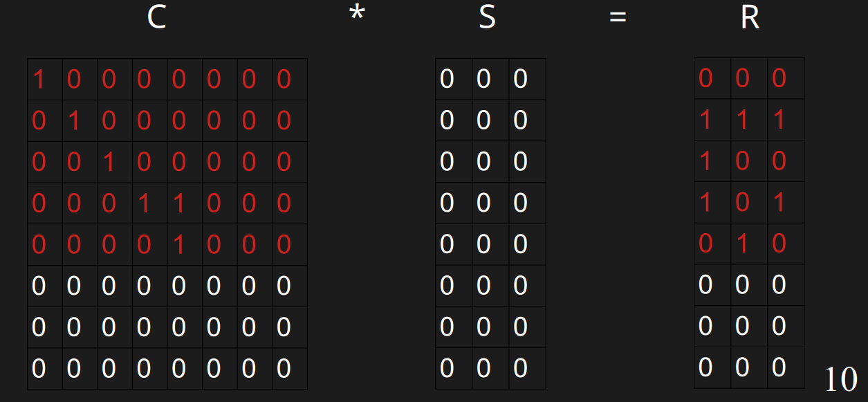
Task: Click the left red 1 in C's fourth row
Action: pyautogui.click(x=144, y=203)
